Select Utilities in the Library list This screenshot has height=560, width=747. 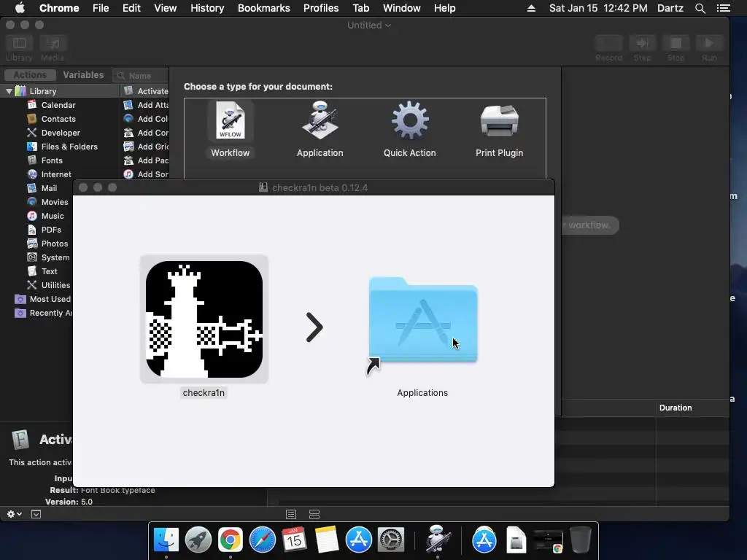[x=55, y=284]
